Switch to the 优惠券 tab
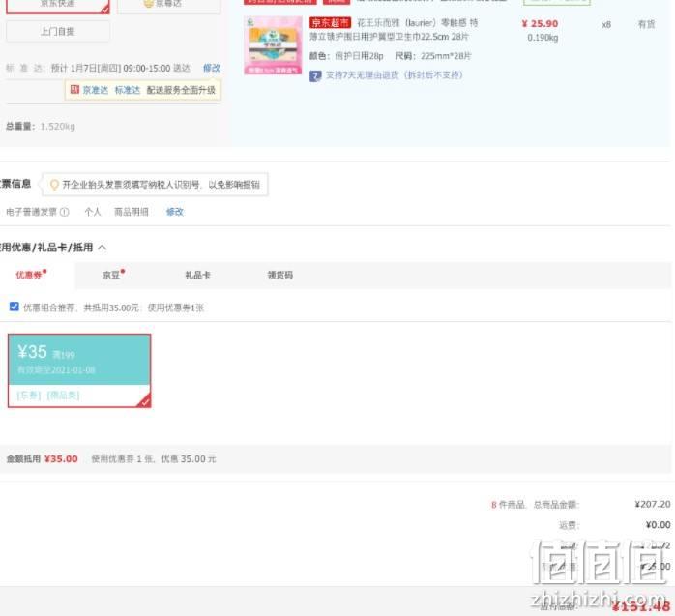 click(x=31, y=275)
